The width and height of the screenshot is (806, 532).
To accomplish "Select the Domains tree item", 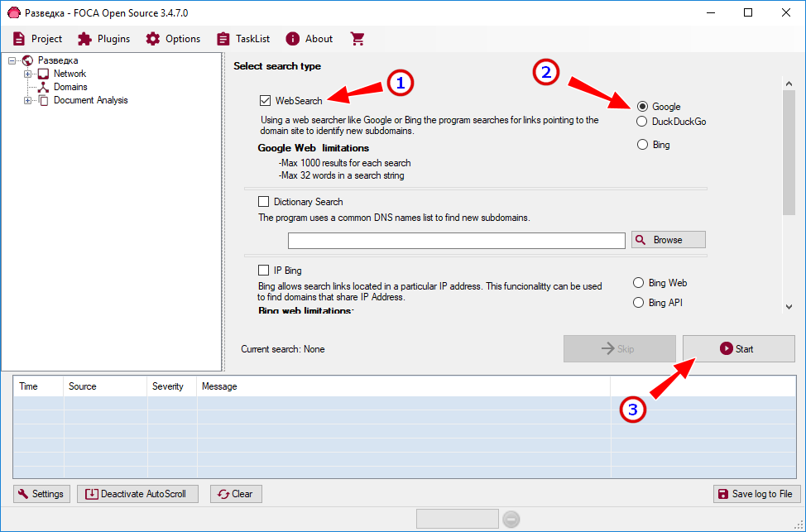I will tap(70, 87).
